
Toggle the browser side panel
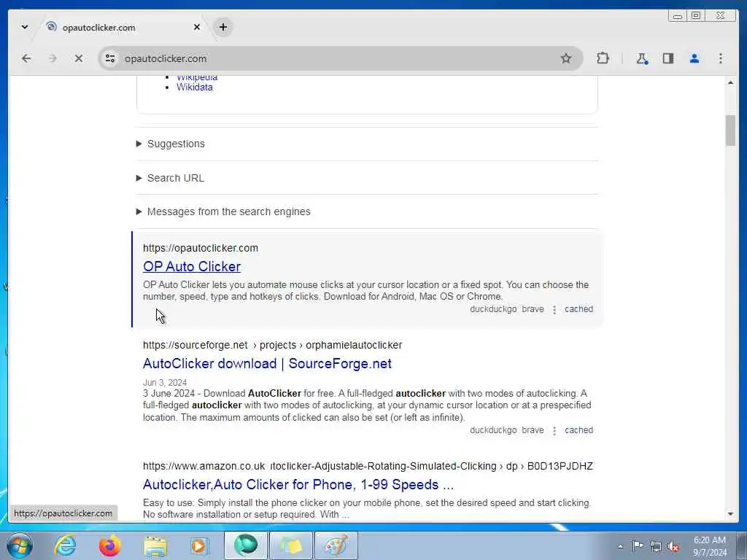click(x=668, y=58)
